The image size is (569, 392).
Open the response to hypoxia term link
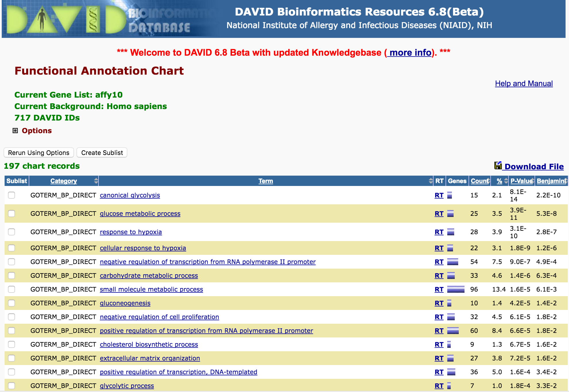(x=131, y=232)
